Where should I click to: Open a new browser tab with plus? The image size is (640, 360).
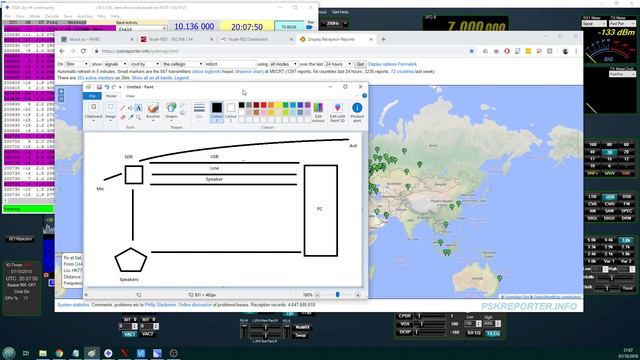383,39
